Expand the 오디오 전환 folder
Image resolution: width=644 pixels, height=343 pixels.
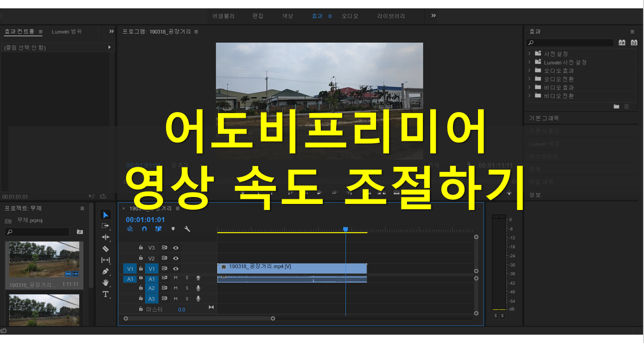pos(529,79)
